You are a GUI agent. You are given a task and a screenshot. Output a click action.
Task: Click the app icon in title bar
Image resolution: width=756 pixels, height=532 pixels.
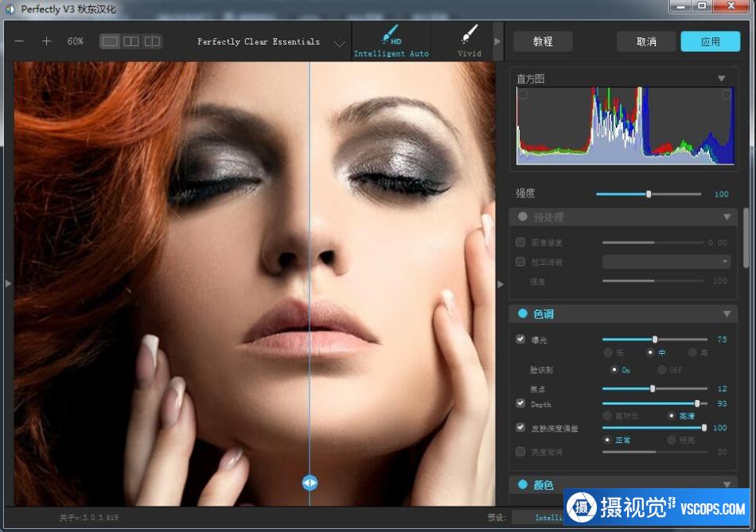(x=10, y=10)
